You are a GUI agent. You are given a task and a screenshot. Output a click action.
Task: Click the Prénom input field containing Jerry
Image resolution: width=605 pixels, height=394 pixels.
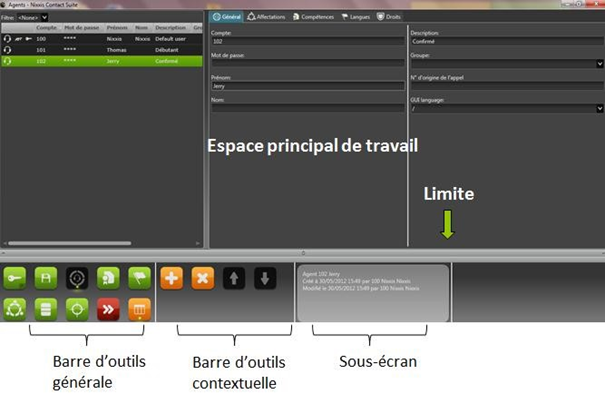[308, 86]
